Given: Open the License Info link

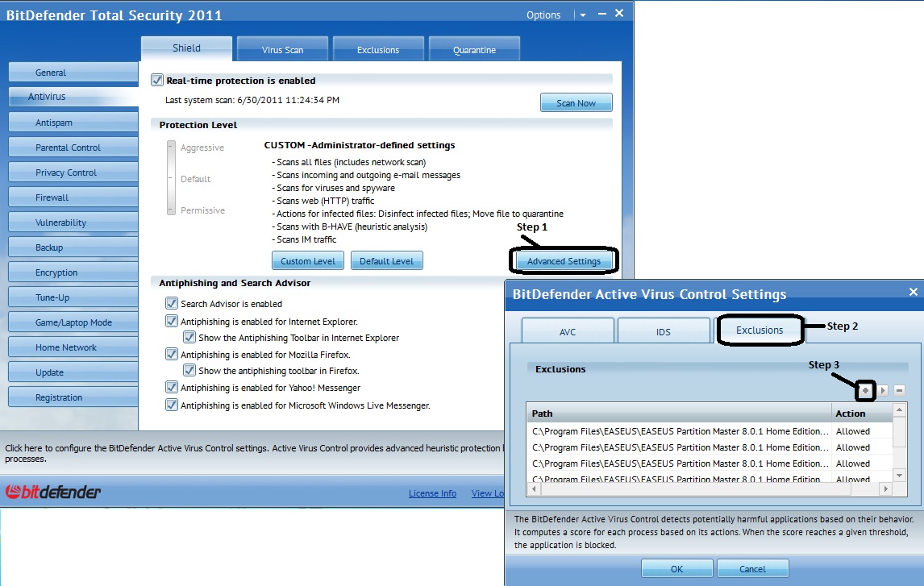Looking at the screenshot, I should click(x=432, y=493).
